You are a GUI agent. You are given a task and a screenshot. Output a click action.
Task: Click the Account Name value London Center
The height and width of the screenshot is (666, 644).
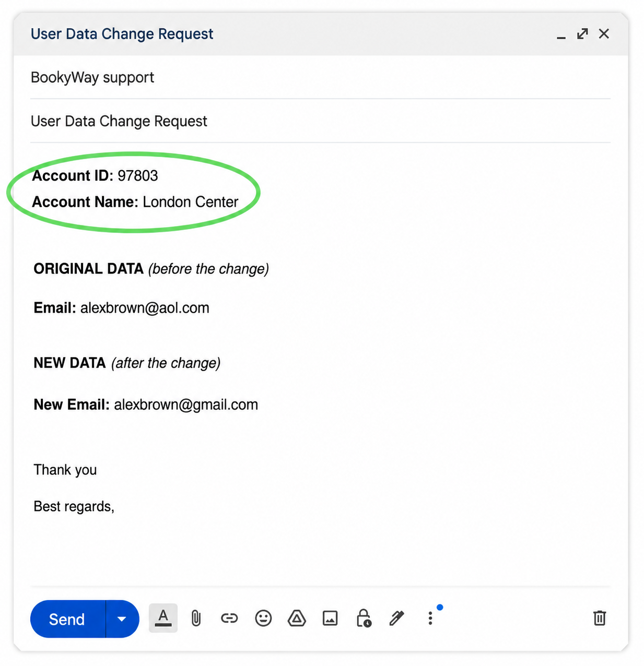191,202
